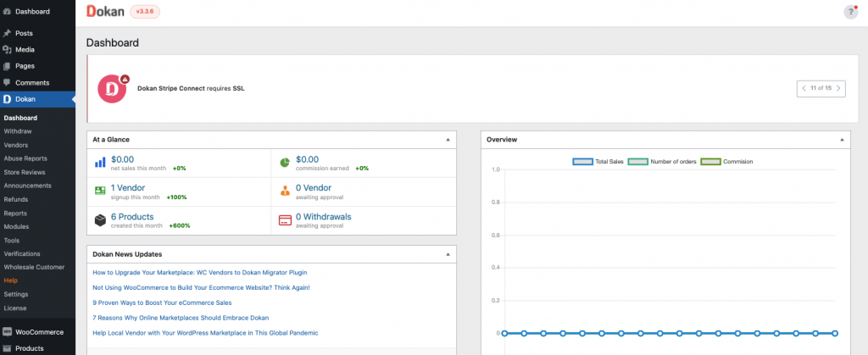Open Reports submenu item

(15, 213)
